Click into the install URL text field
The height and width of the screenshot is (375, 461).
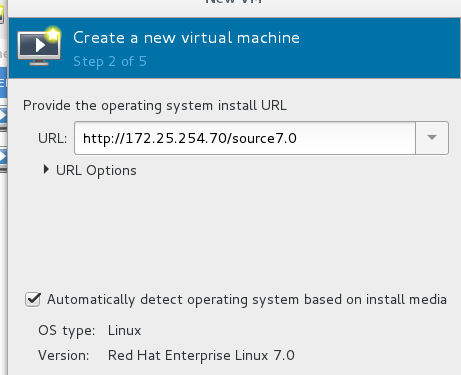245,138
